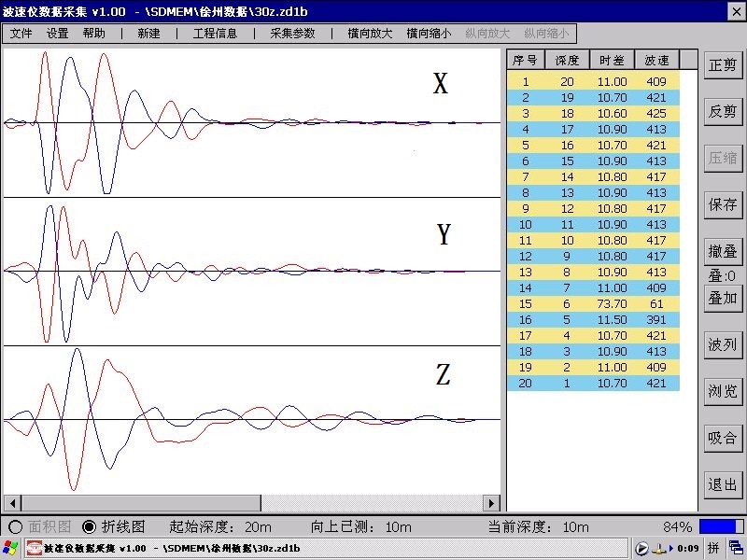Image resolution: width=747 pixels, height=560 pixels.
Task: Click 工程信息 in the menu bar
Action: (x=215, y=33)
